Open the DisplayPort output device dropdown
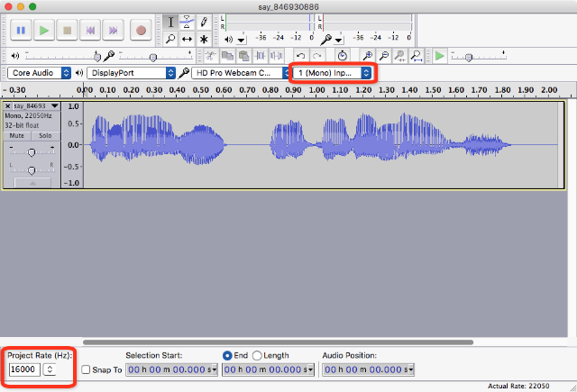The image size is (577, 392). pyautogui.click(x=131, y=73)
